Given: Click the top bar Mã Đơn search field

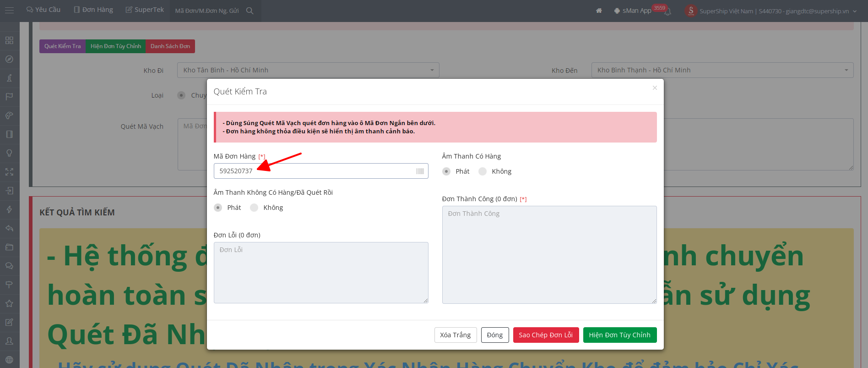Looking at the screenshot, I should tap(207, 11).
